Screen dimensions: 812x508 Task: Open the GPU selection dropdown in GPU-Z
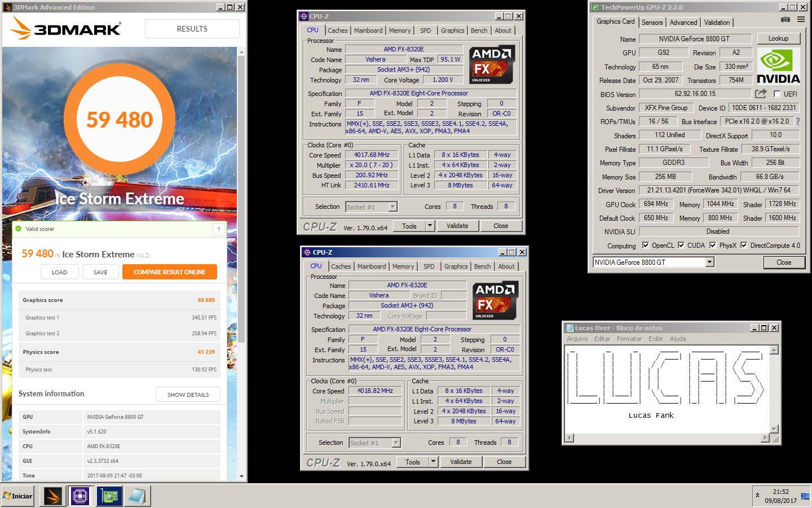point(709,262)
